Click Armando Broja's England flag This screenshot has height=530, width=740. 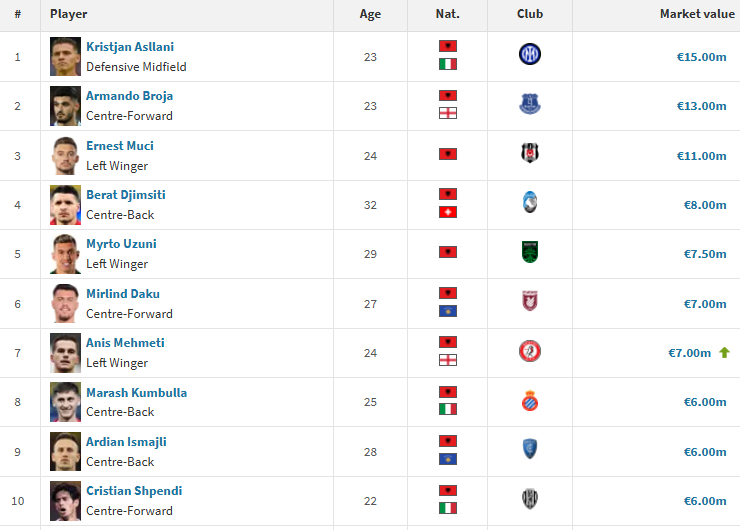pyautogui.click(x=447, y=113)
